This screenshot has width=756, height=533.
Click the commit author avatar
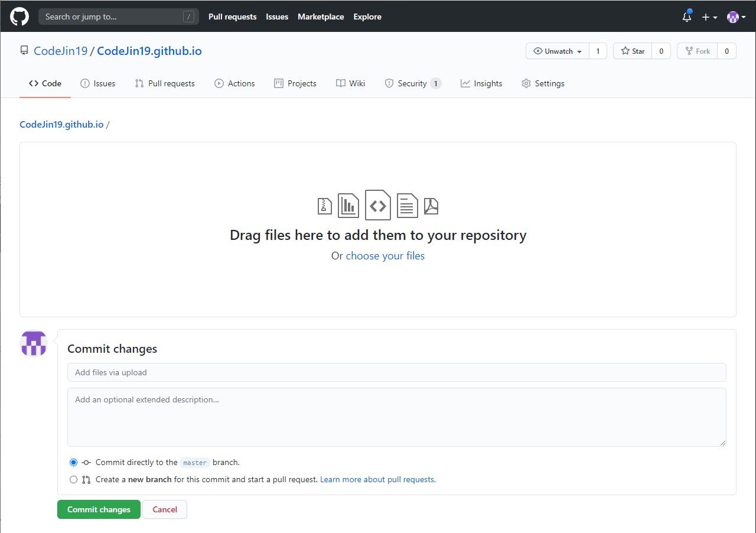pyautogui.click(x=34, y=343)
